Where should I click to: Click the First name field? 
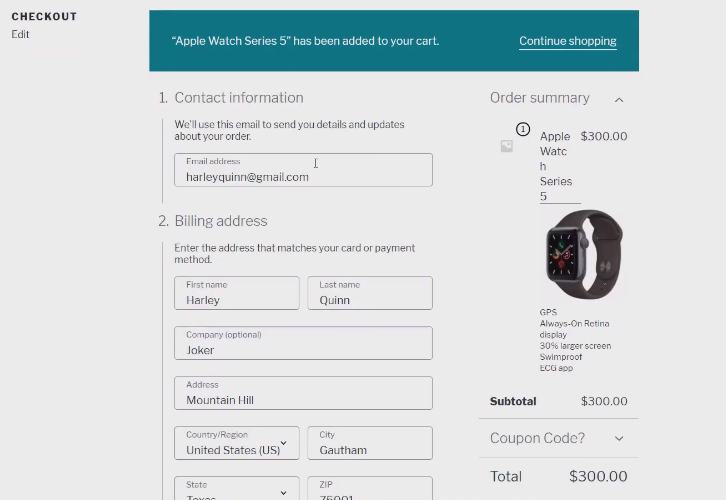[237, 293]
